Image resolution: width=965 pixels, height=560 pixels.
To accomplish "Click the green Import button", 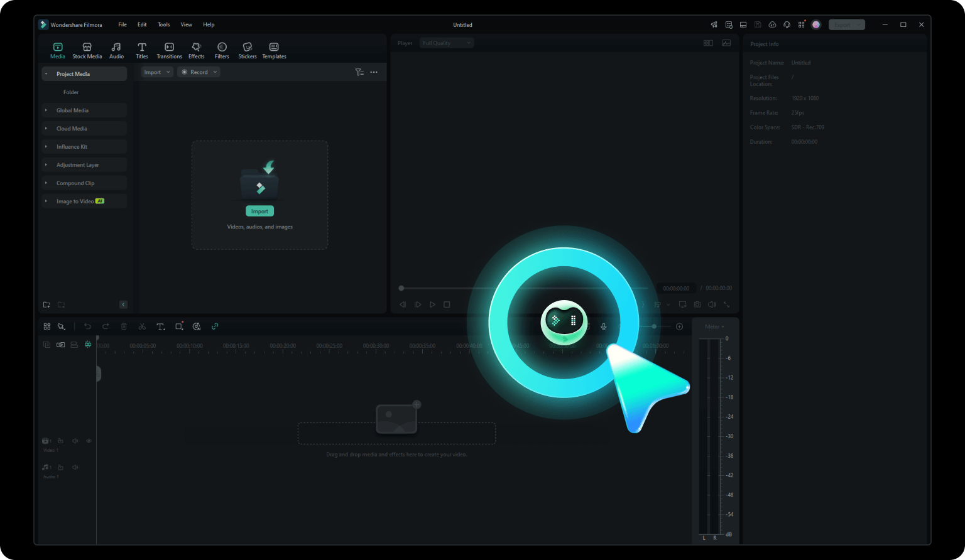I will (259, 212).
